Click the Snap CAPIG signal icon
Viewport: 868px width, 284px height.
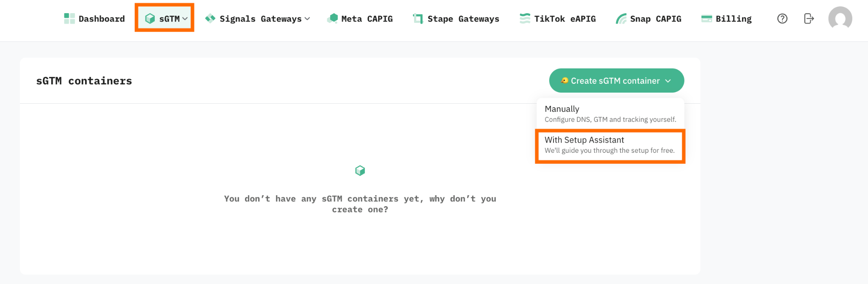click(621, 19)
